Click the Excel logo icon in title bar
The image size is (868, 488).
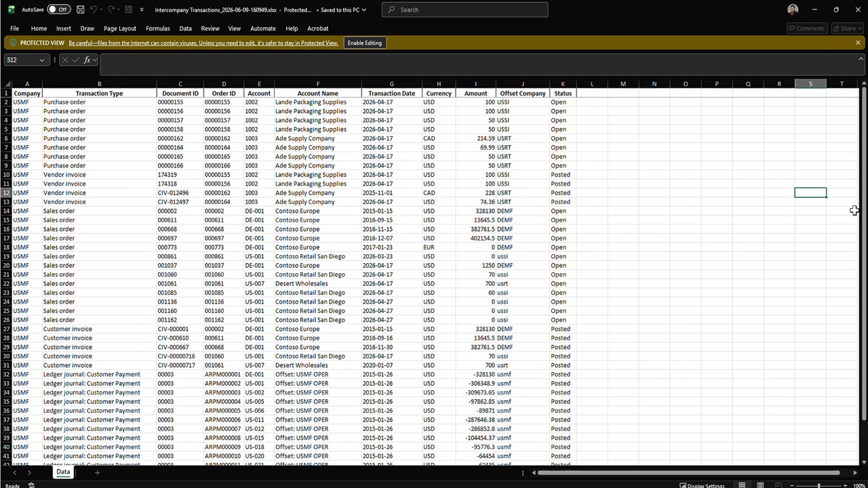coord(11,9)
